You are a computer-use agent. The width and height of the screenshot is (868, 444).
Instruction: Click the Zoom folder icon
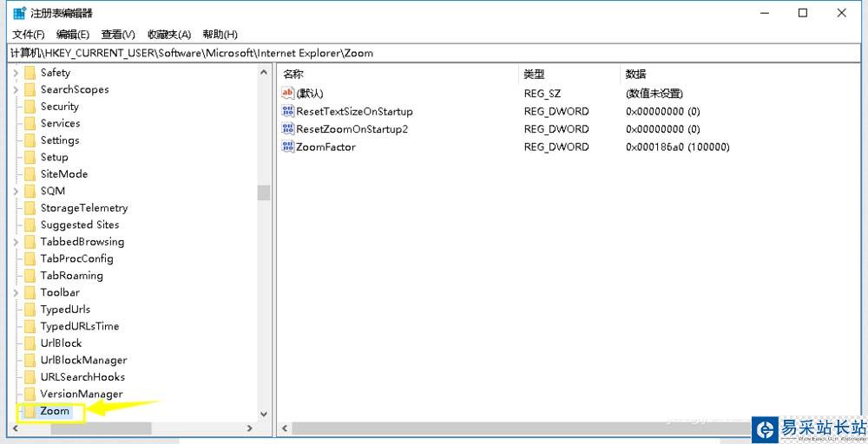tap(30, 411)
